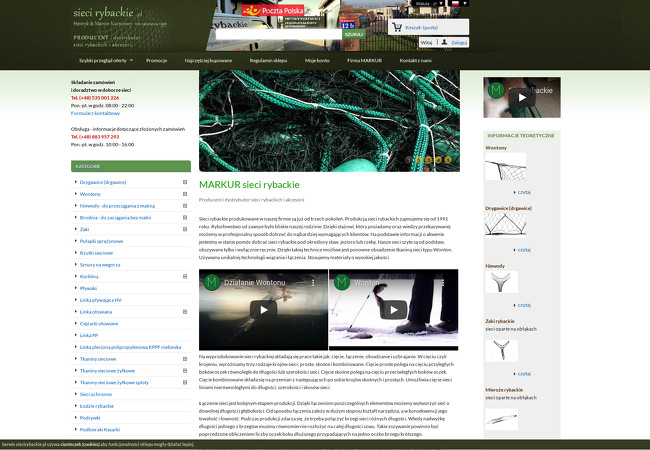Open the Promocje menu item
The width and height of the screenshot is (650, 450).
156,60
